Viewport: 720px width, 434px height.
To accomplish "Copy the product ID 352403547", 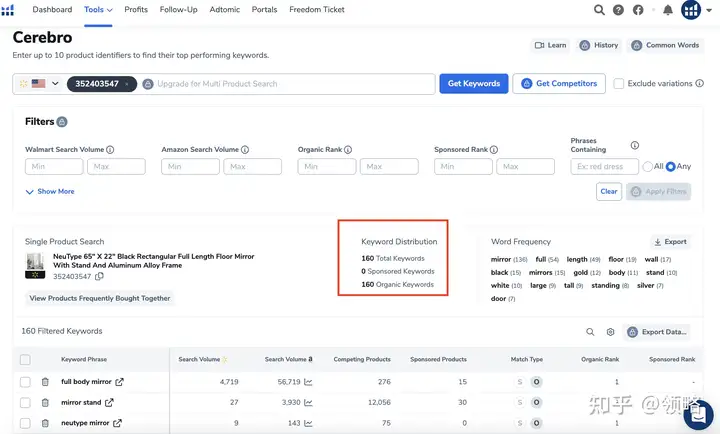I will [99, 276].
